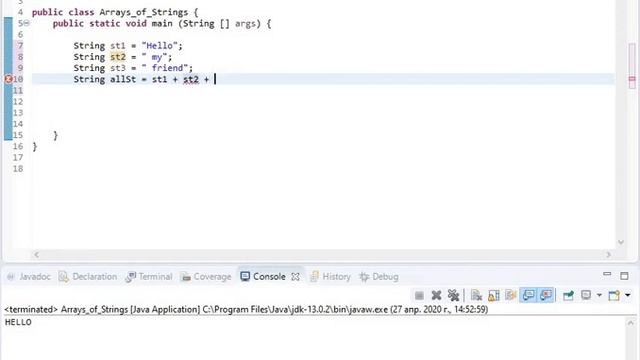This screenshot has width=640, height=360.
Task: Click the left arrow of the editor horizontal scrollbar
Action: (36, 255)
